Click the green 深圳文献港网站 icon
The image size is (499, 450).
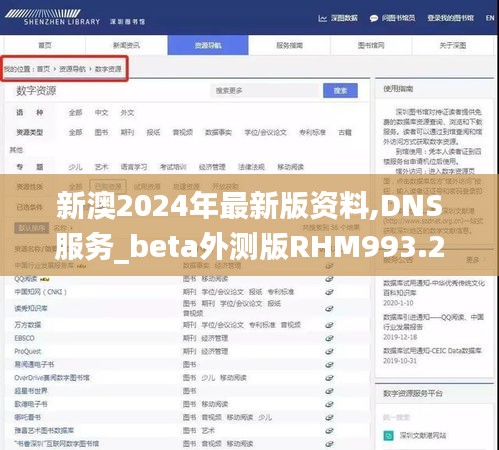[x=388, y=436]
